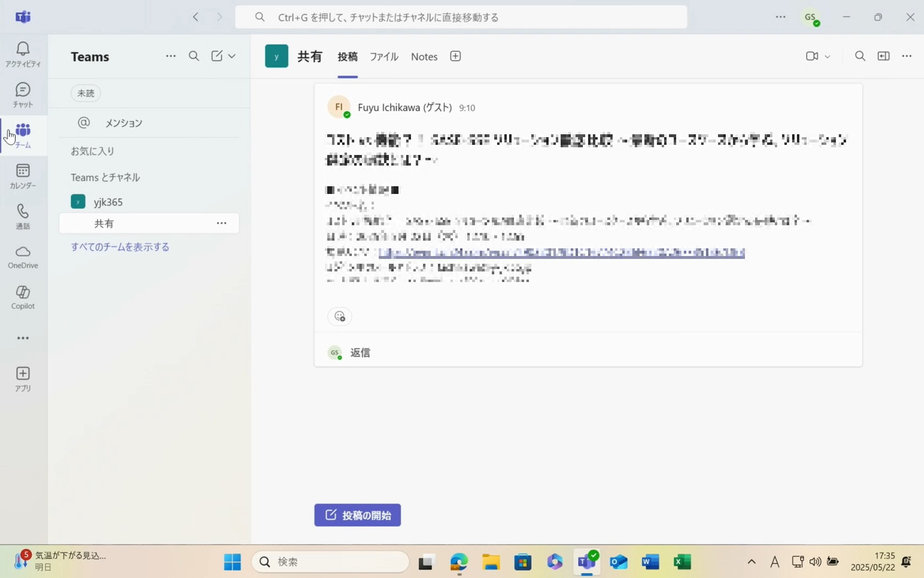The width and height of the screenshot is (924, 578).
Task: Open the blurred hyperlink in post
Action: pyautogui.click(x=562, y=252)
